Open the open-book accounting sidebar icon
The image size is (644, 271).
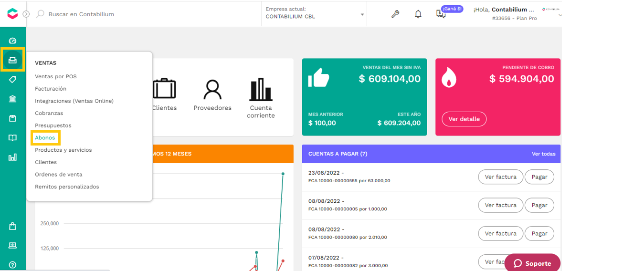pos(13,138)
